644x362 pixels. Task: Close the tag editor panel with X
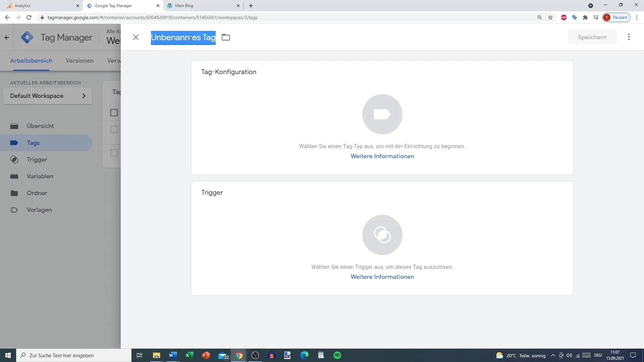point(136,37)
